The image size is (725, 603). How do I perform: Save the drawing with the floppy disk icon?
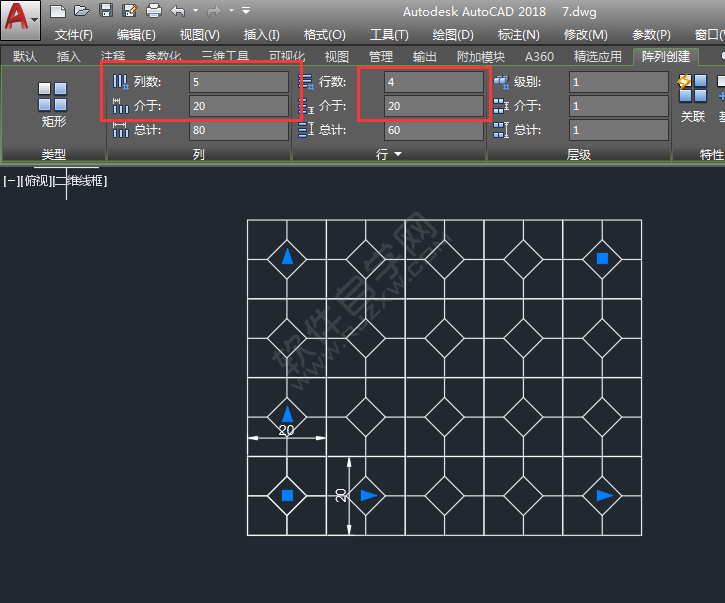pyautogui.click(x=106, y=10)
